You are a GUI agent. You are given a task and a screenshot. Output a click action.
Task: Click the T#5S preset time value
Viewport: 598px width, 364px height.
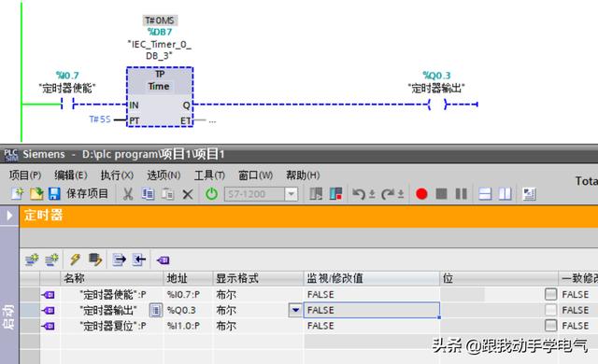[x=100, y=119]
